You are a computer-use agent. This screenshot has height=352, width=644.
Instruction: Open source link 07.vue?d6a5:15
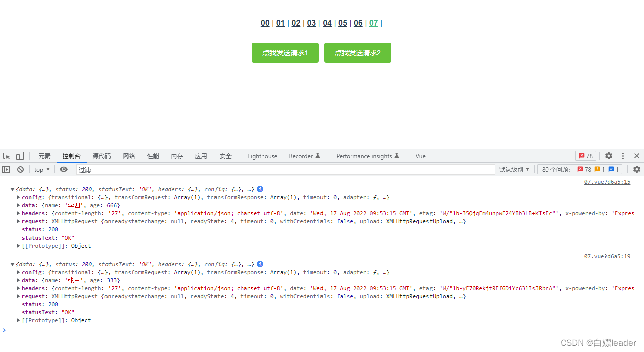607,182
